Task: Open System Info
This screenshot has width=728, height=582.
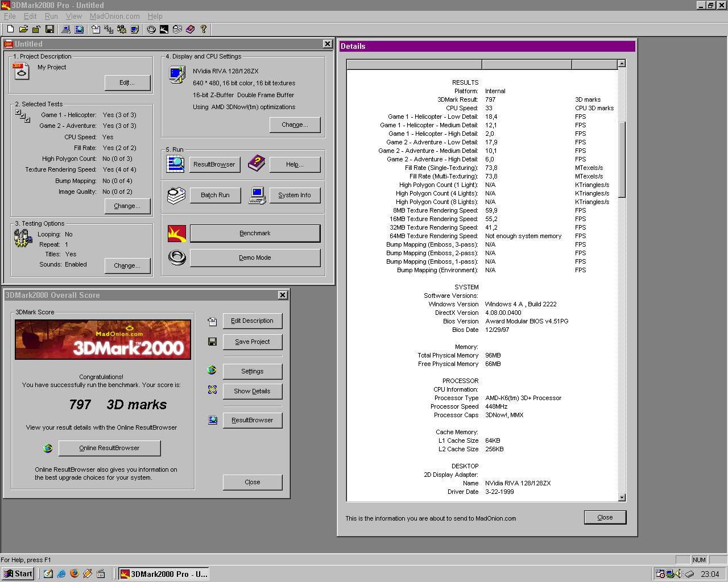Action: (x=295, y=195)
